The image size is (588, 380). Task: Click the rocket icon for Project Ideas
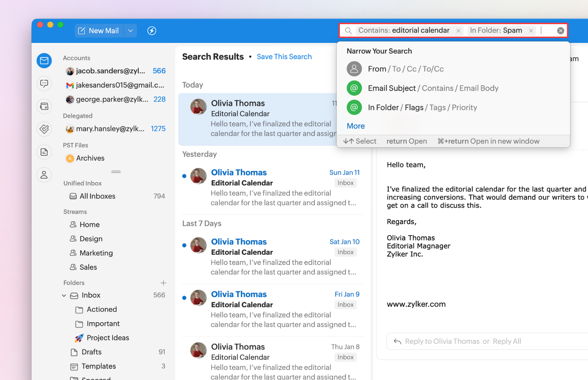tap(79, 338)
